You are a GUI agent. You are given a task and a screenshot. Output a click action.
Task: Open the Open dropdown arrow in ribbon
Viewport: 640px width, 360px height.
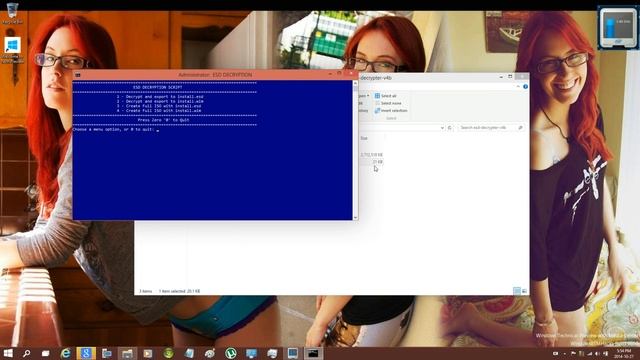(368, 96)
